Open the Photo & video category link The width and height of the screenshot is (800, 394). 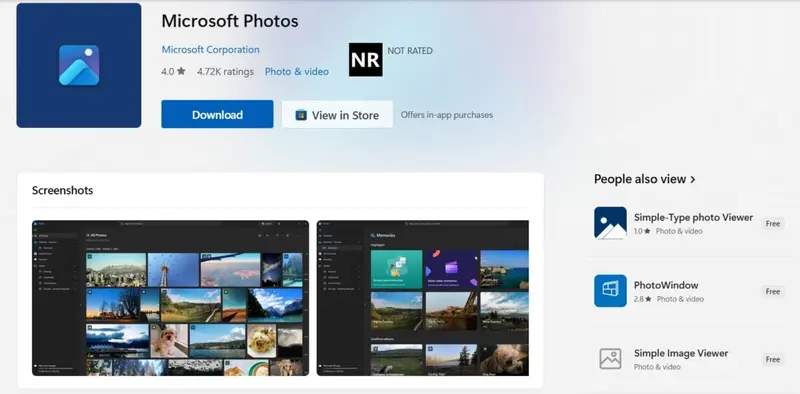[x=296, y=71]
